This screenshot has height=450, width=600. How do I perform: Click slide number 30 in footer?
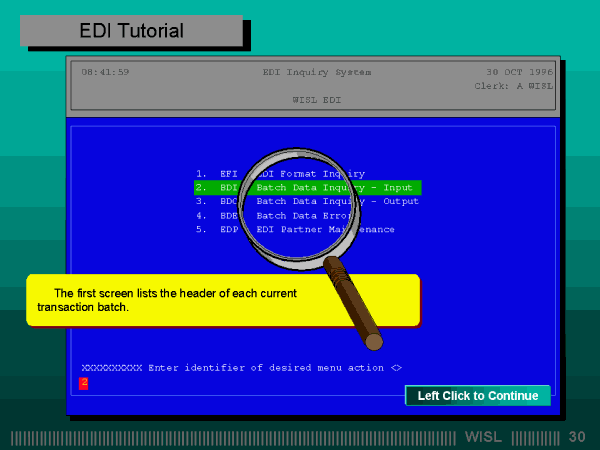pos(577,437)
